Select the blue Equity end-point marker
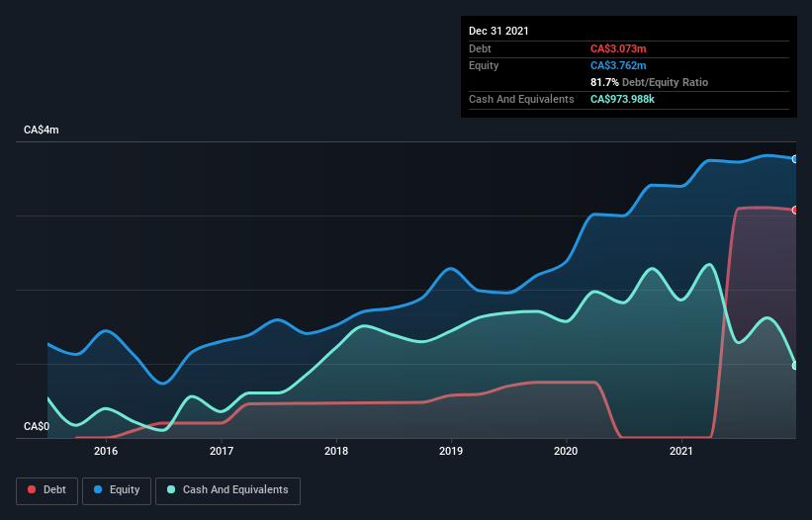 point(795,159)
